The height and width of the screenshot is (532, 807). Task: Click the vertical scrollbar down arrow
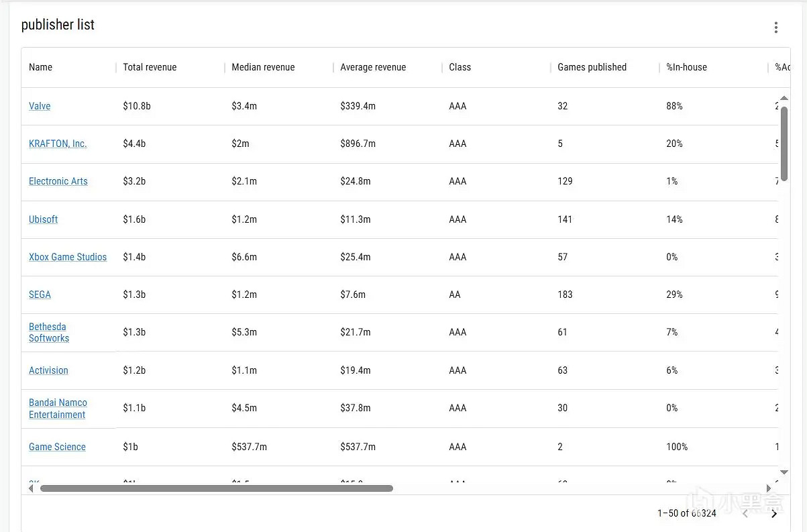pyautogui.click(x=784, y=472)
